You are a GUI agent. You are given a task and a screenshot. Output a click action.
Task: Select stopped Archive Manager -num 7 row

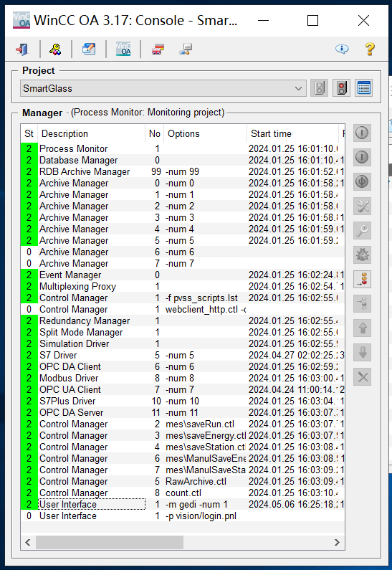click(182, 264)
